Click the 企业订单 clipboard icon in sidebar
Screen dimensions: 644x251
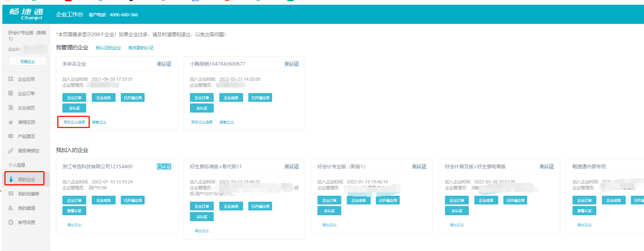click(x=11, y=93)
